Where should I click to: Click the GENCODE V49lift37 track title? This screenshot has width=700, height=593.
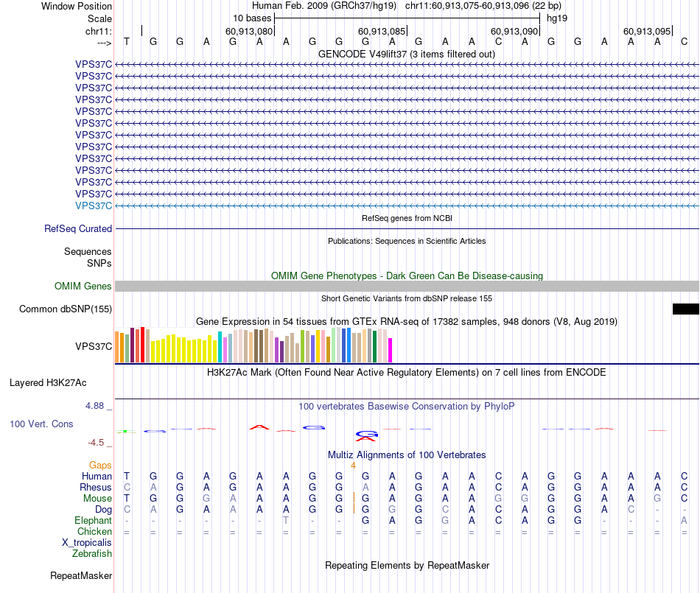pos(406,54)
